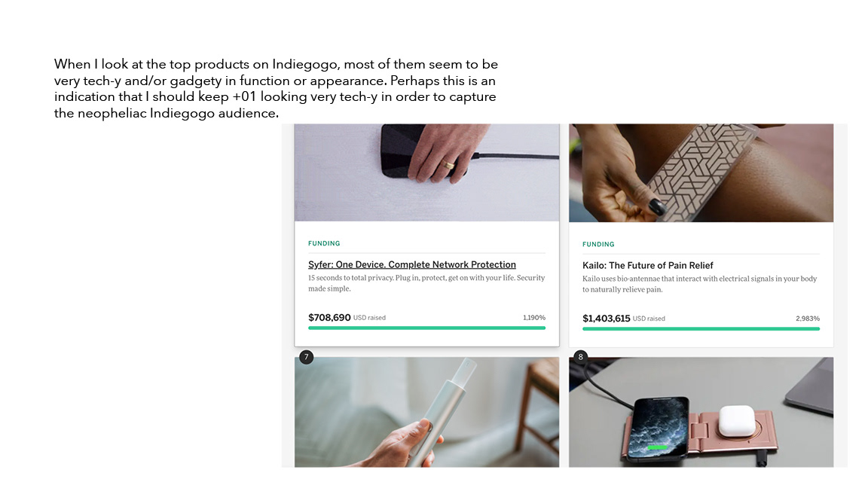Click the Syfer device product image
The image size is (868, 488).
426,172
